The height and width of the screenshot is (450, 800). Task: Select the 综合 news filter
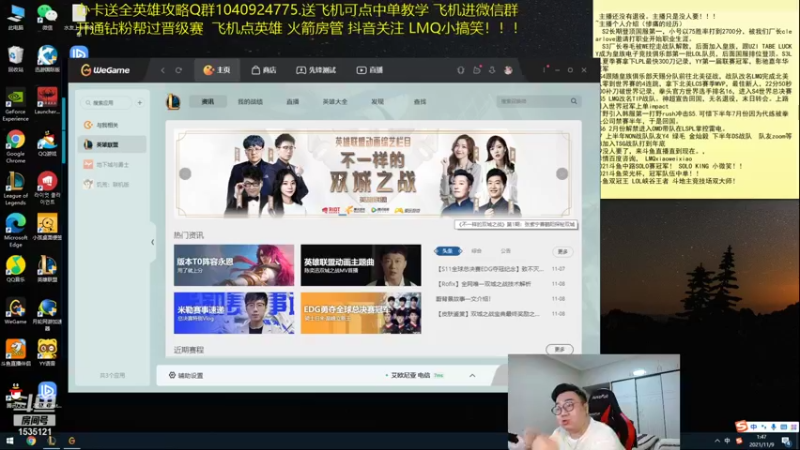477,251
